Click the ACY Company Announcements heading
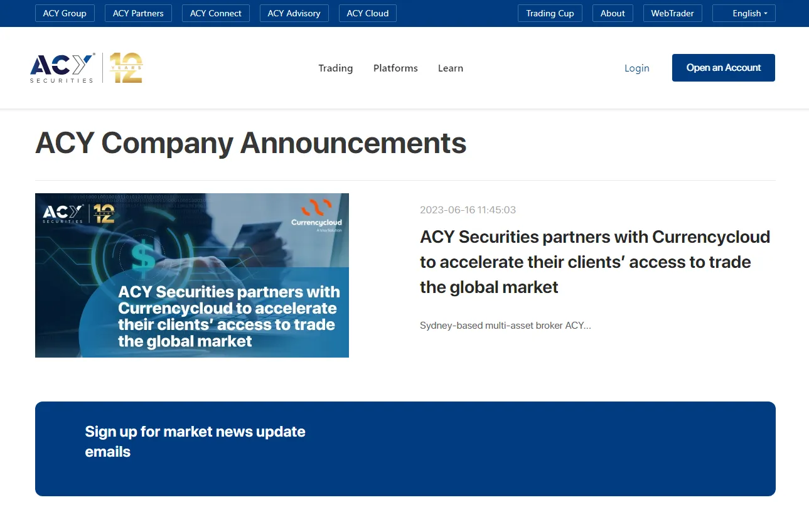The width and height of the screenshot is (809, 532). point(251,143)
